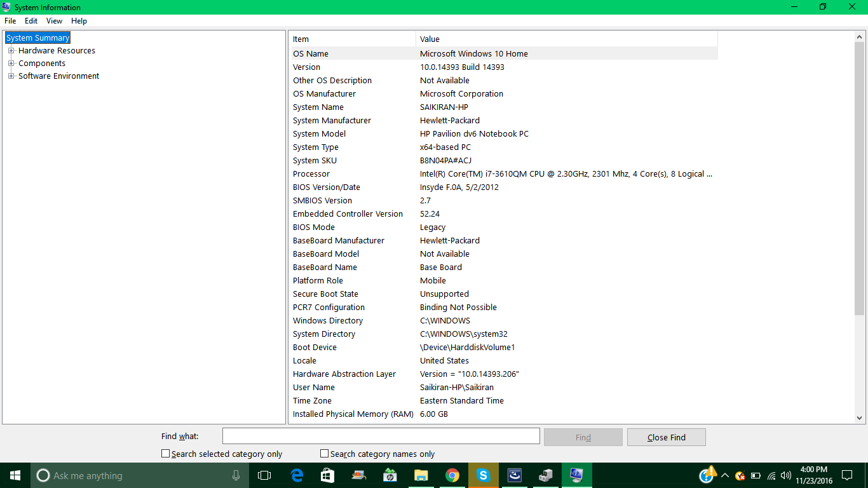The image size is (868, 488).
Task: Expand the Hardware Resources tree node
Action: click(x=11, y=51)
